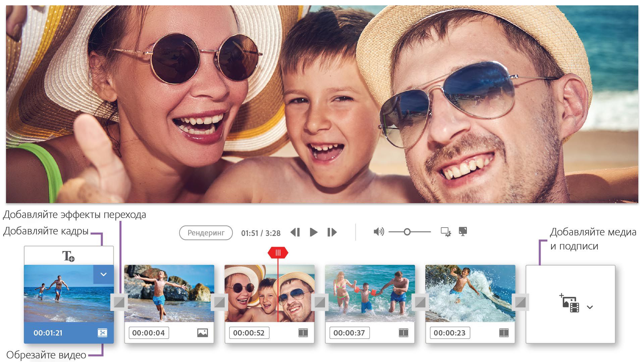
Task: Click the image type icon on 00:00:04 clip
Action: 202,333
